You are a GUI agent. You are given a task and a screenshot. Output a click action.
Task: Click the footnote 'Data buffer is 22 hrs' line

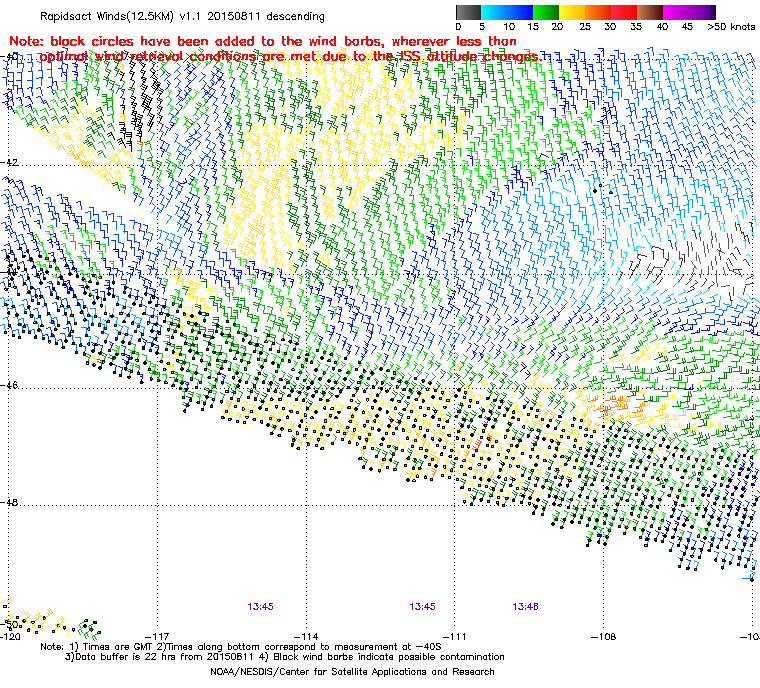point(285,657)
